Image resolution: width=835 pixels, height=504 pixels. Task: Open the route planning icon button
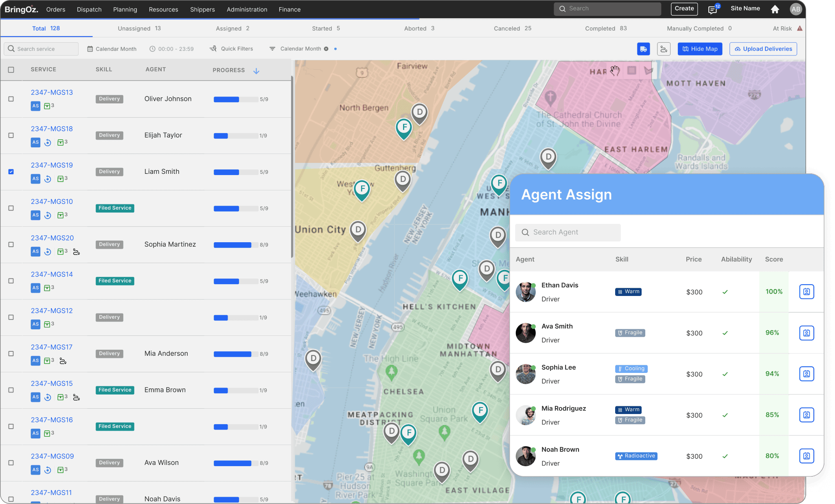tap(664, 49)
